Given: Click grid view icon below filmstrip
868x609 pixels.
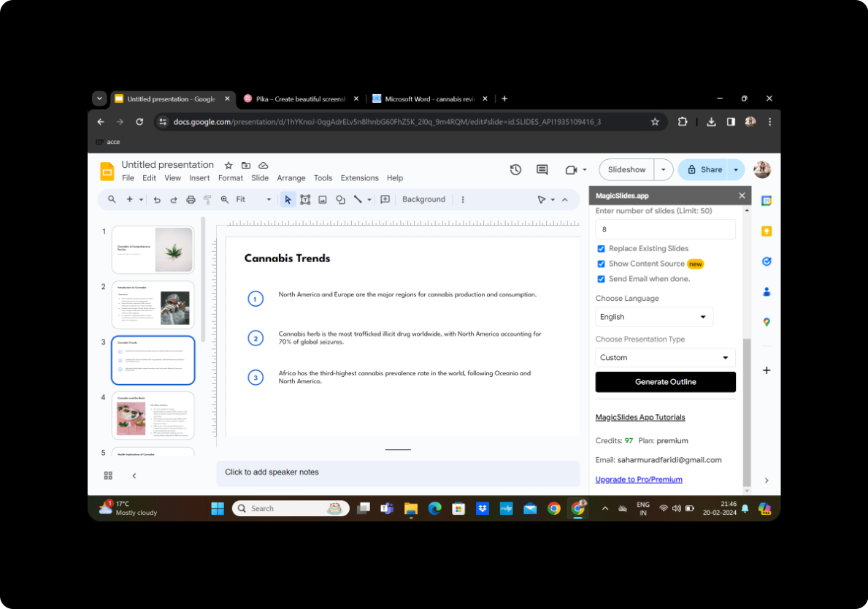Looking at the screenshot, I should coord(108,475).
